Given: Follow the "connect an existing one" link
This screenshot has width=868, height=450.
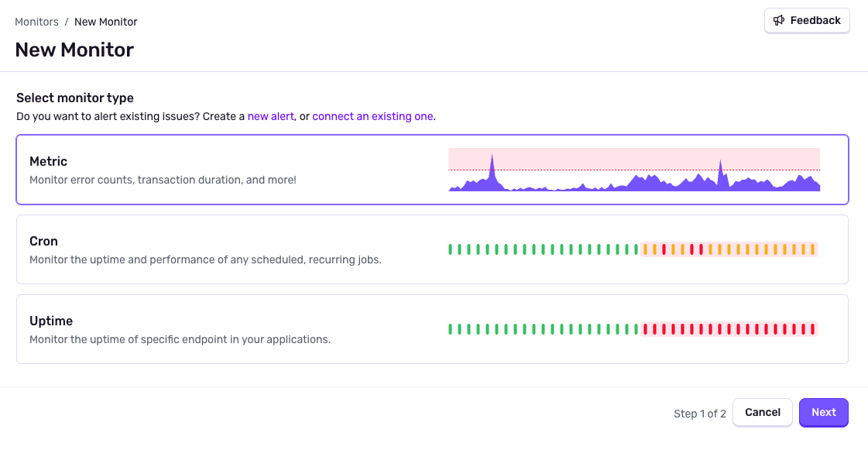Looking at the screenshot, I should tap(372, 116).
